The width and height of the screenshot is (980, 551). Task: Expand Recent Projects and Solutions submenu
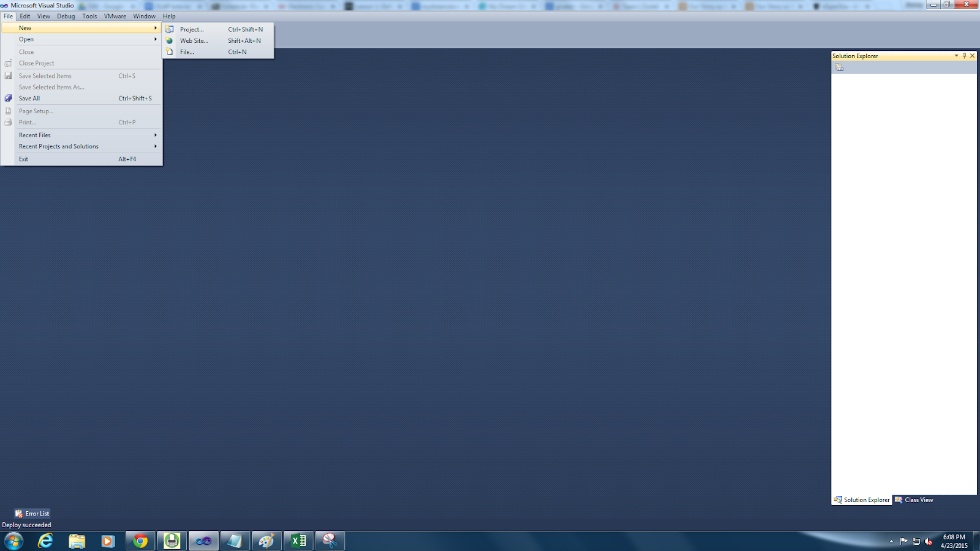click(x=81, y=146)
